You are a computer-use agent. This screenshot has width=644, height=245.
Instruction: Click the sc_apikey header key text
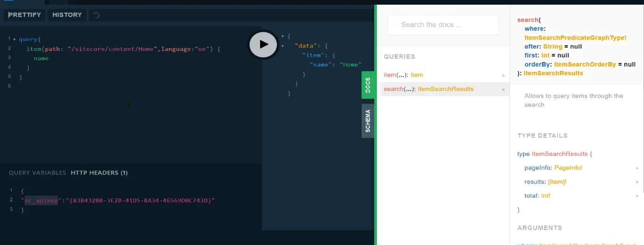pos(41,200)
